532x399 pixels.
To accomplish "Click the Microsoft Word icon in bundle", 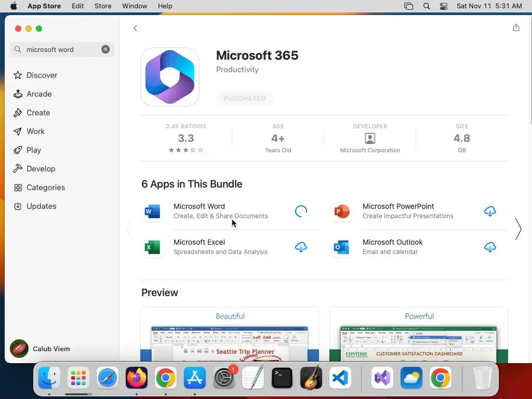I will point(152,211).
